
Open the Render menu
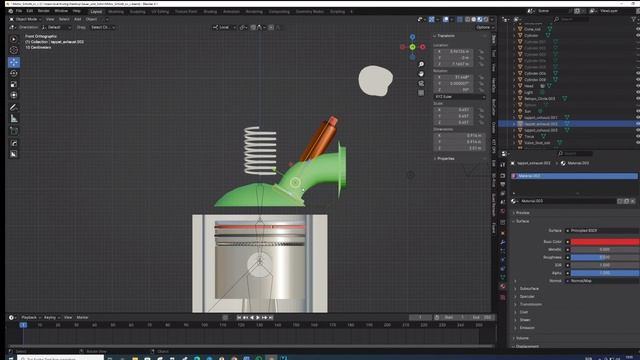point(44,11)
